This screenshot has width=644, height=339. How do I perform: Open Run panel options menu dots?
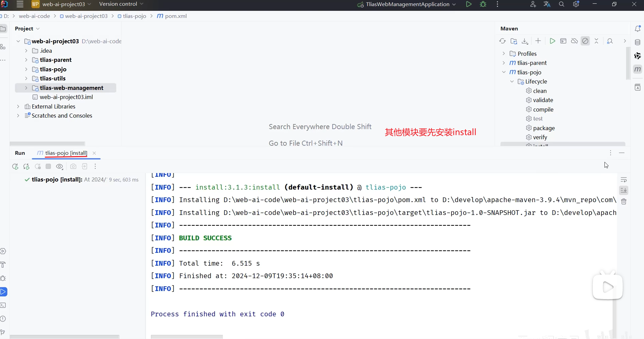pos(611,153)
